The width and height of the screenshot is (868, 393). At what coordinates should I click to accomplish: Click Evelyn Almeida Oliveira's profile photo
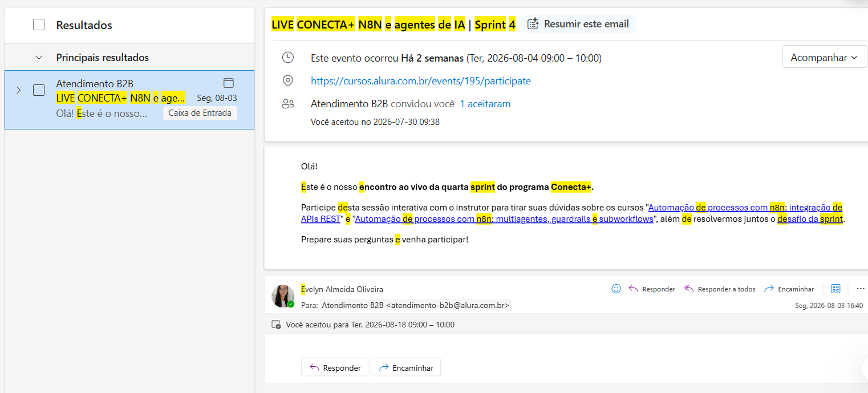point(283,296)
